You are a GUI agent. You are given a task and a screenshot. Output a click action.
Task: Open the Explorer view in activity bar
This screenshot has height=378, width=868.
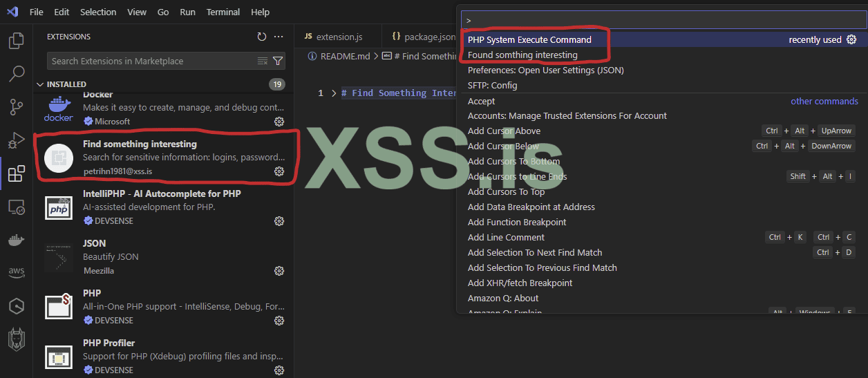tap(17, 40)
